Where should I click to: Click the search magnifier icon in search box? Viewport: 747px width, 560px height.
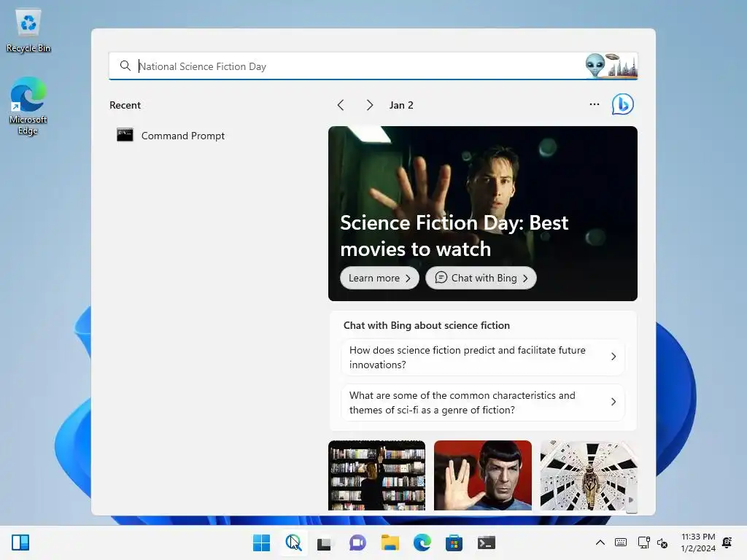(x=125, y=66)
